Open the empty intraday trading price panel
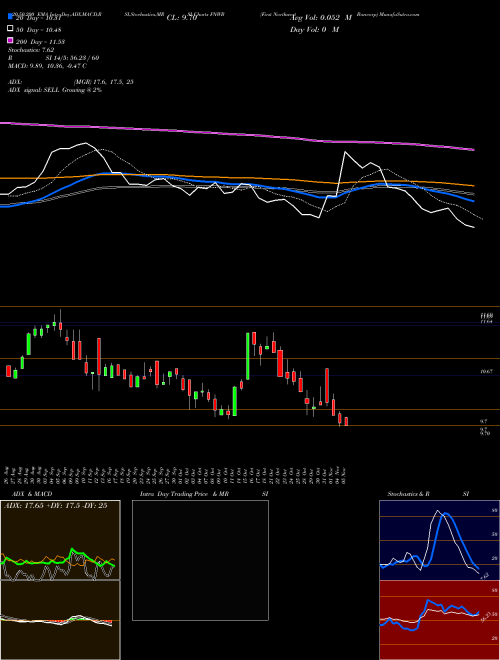The image size is (500, 660). (x=200, y=560)
